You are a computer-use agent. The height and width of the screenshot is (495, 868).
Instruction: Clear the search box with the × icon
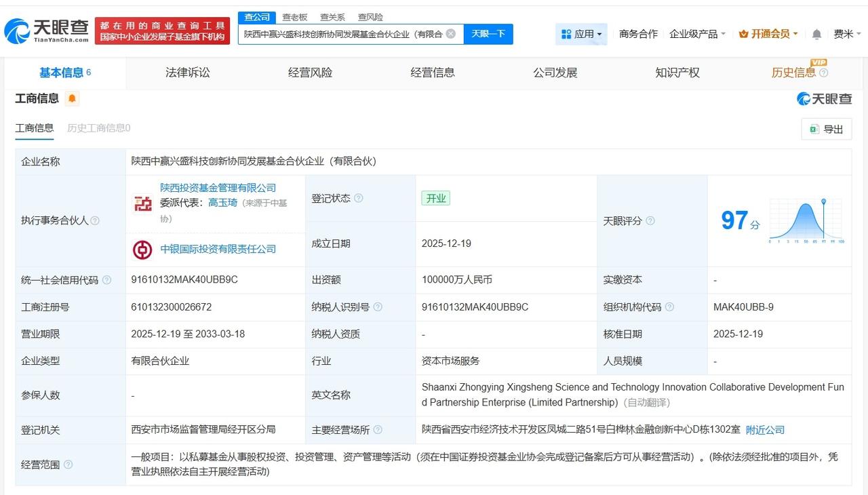click(x=450, y=33)
